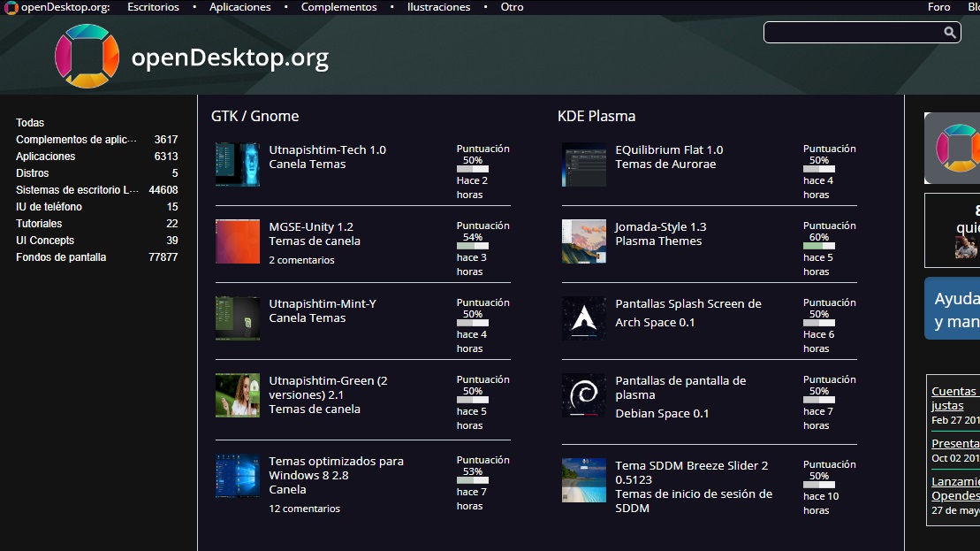View the 2 comentarios on MGSE-Unity
The image size is (980, 551).
pyautogui.click(x=301, y=260)
